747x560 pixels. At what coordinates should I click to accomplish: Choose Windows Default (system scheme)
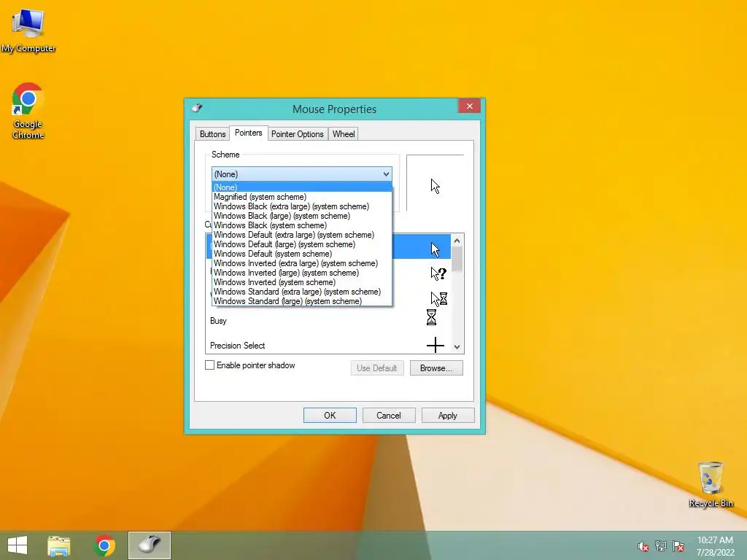[x=301, y=254]
